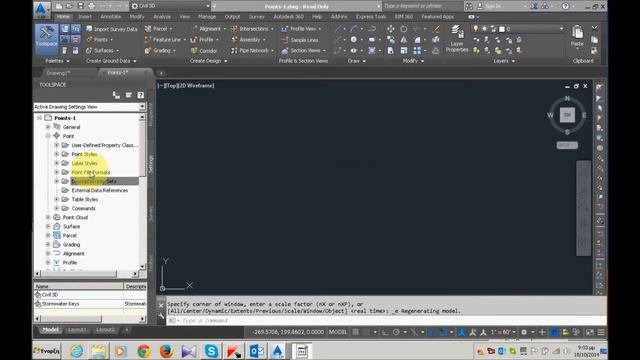Select the Move tool in Modify panel
This screenshot has height=360, width=640.
pyautogui.click(x=391, y=29)
